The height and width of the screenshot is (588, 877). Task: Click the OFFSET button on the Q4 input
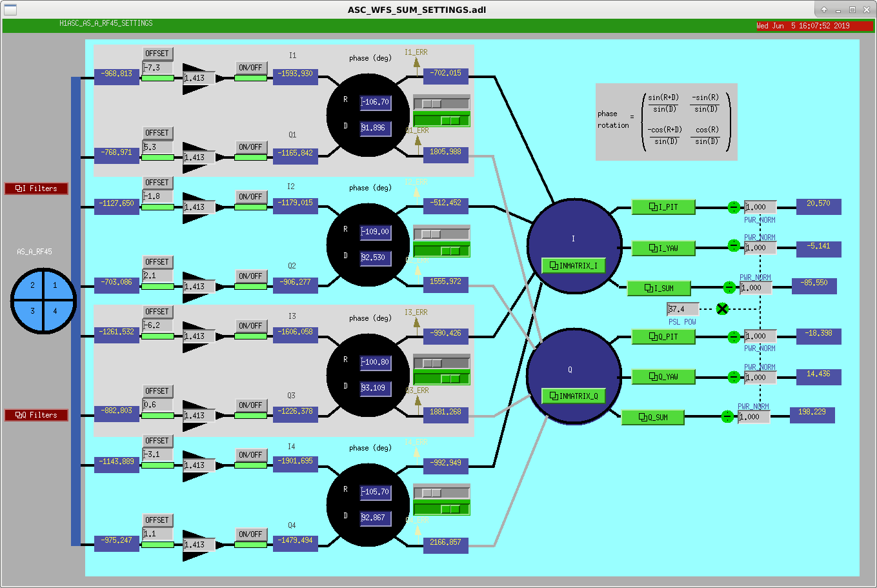[x=157, y=520]
